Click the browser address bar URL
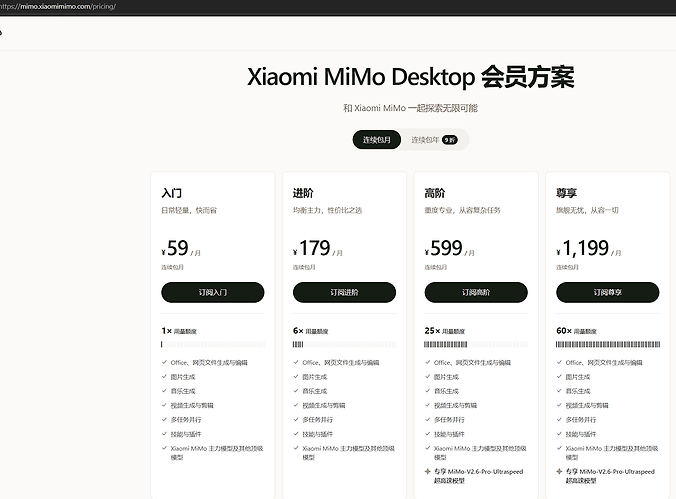Screen dimensions: 676x499 pos(58,6)
